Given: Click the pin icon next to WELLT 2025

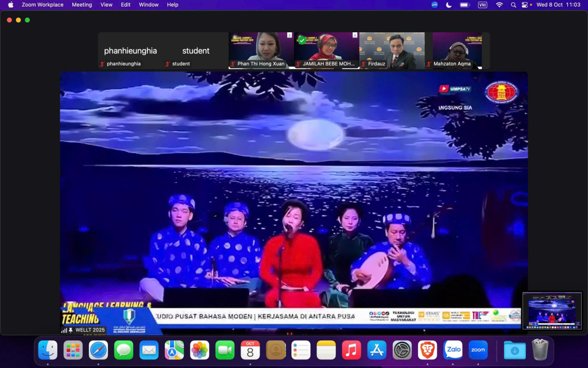Looking at the screenshot, I should tap(71, 330).
